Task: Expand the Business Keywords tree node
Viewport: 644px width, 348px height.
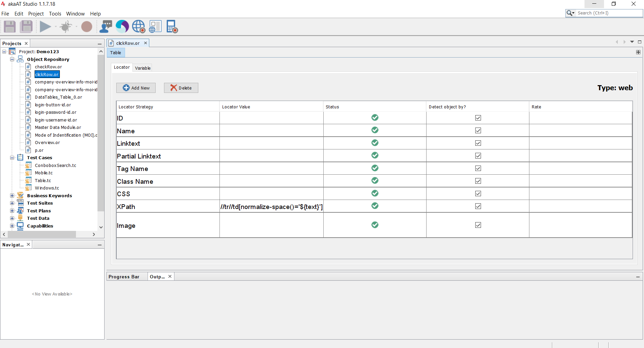Action: (12, 196)
